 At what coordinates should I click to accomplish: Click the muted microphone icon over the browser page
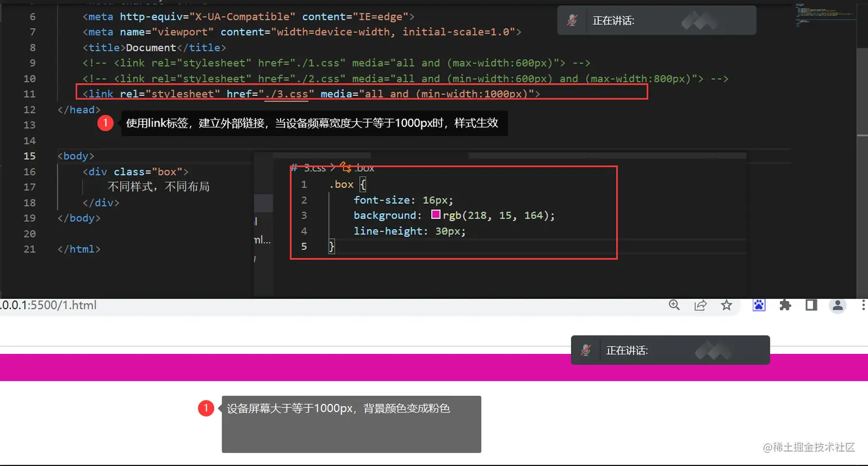(586, 350)
